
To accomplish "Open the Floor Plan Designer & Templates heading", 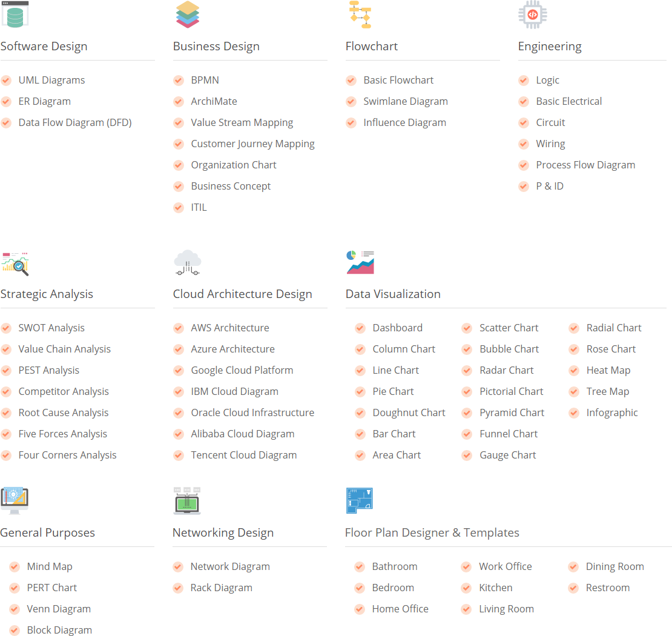I will [432, 532].
